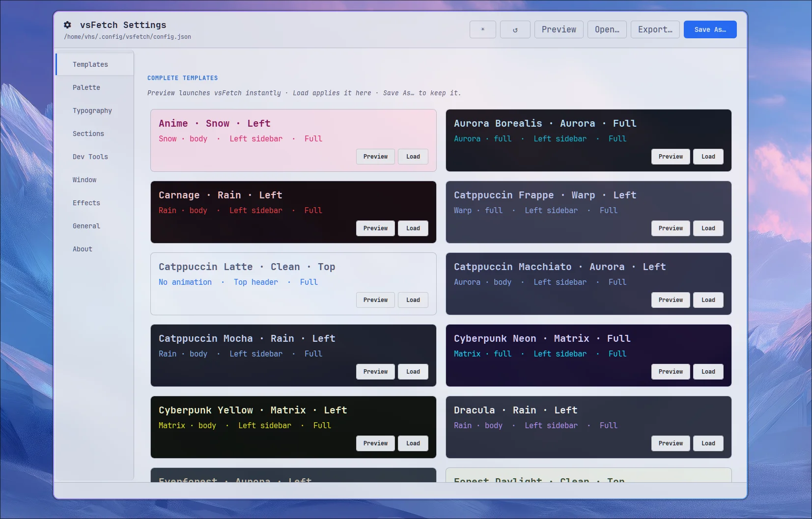Click the config.json path under the title
The image size is (812, 519).
[128, 37]
